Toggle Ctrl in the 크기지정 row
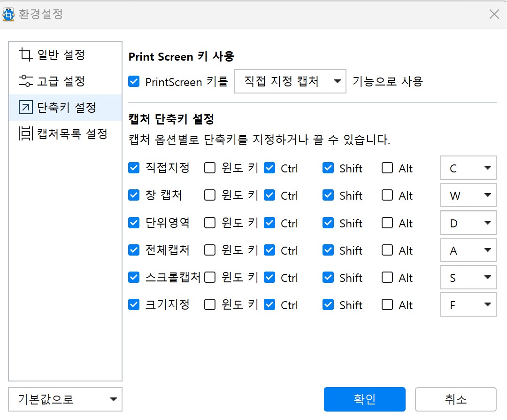 tap(269, 304)
